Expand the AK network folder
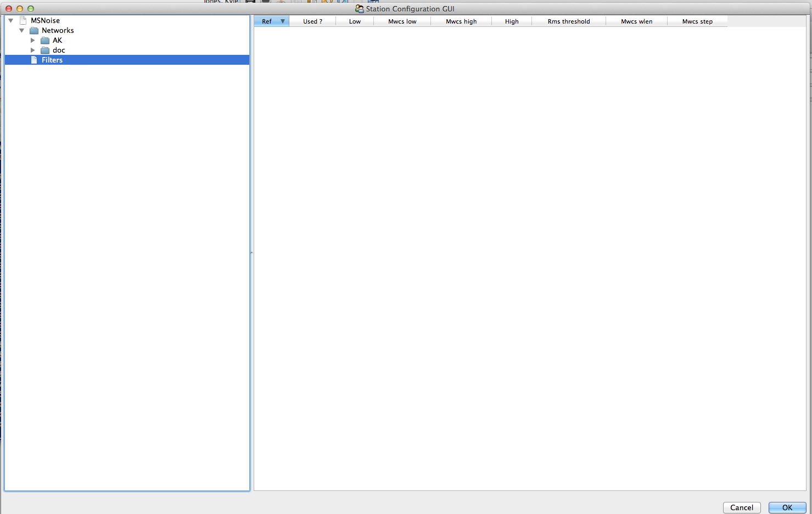 click(x=33, y=40)
